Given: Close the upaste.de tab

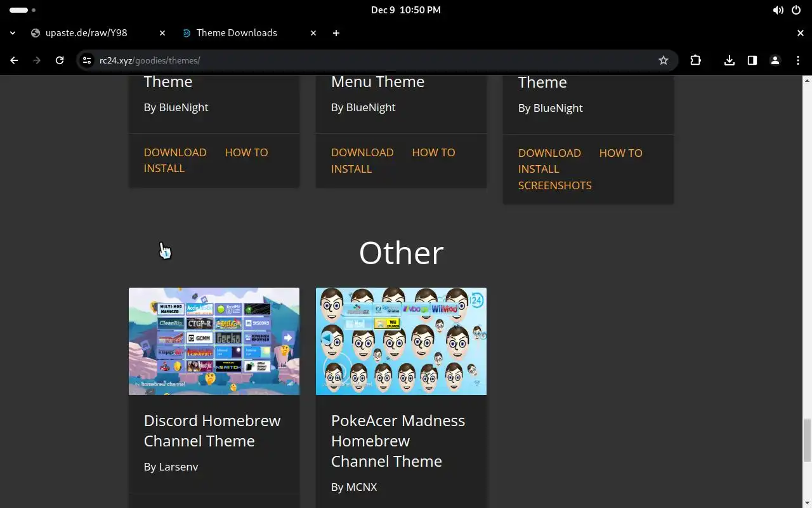Looking at the screenshot, I should [162, 33].
